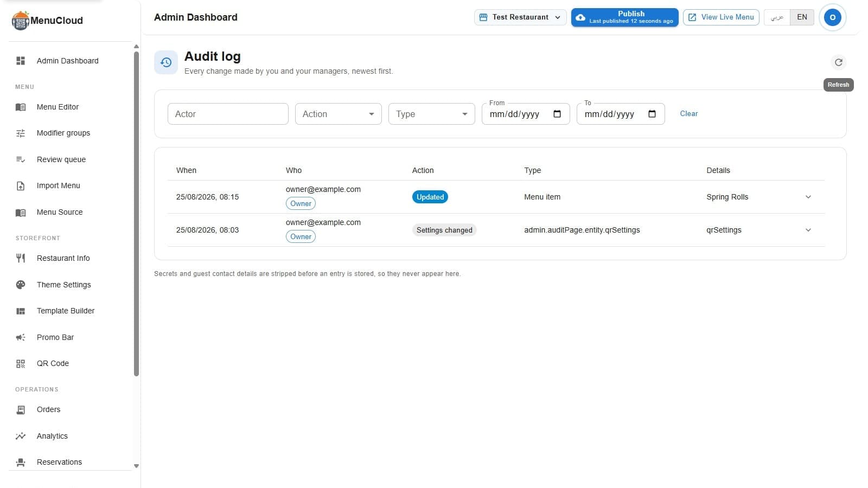Switch language to Arabic
Image resolution: width=868 pixels, height=488 pixels.
pos(777,17)
